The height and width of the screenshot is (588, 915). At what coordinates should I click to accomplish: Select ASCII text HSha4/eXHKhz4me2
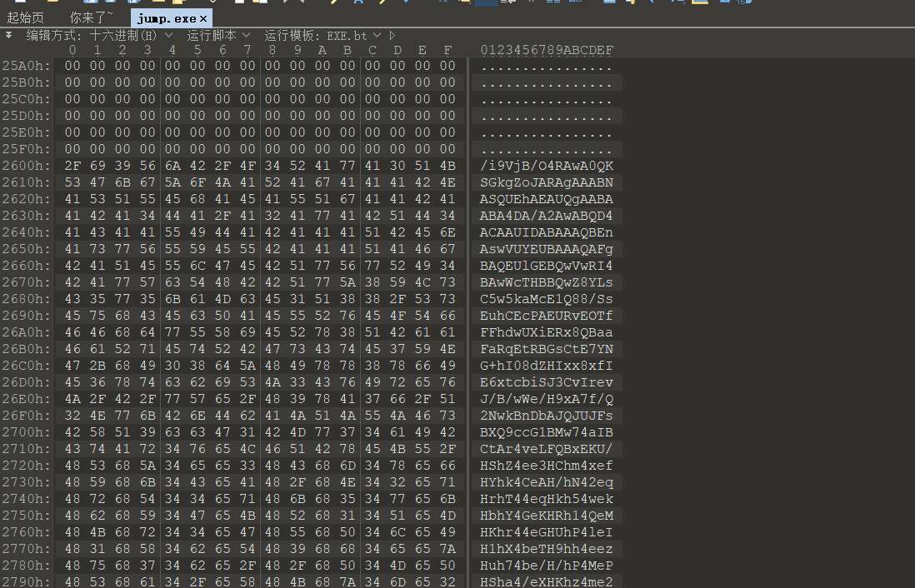click(x=547, y=582)
